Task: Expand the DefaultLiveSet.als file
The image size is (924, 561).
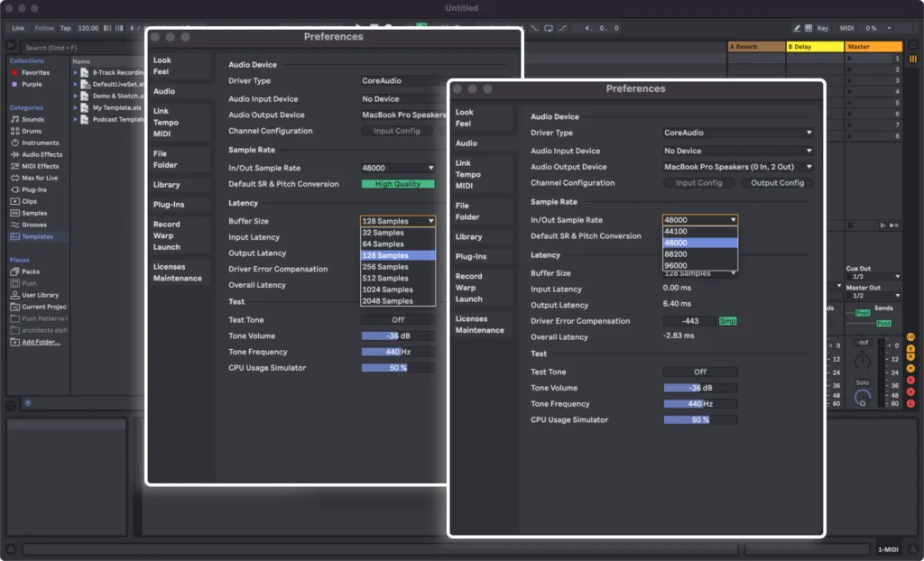Action: (x=76, y=84)
